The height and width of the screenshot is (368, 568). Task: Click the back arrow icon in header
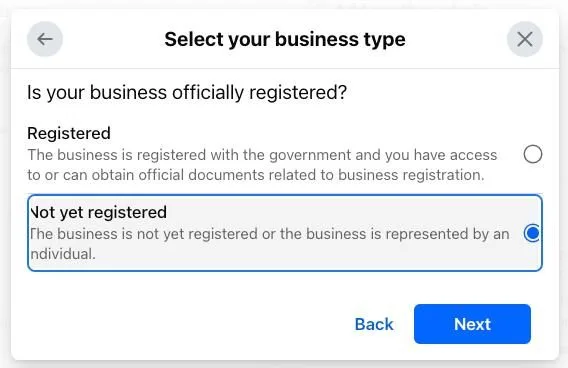[x=45, y=39]
